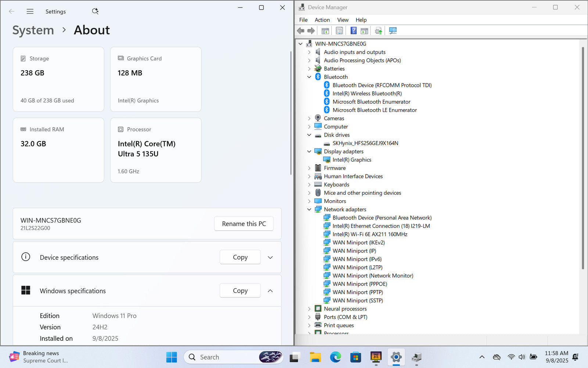Click the Cameras webcam icon in the tree
Screen dimensions: 588x368
[x=318, y=118]
